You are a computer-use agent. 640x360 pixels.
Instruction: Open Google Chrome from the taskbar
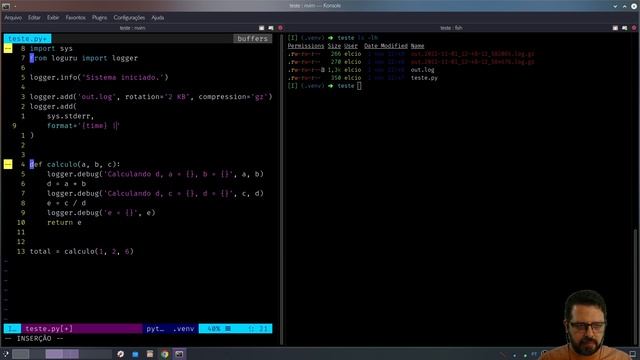pos(164,354)
